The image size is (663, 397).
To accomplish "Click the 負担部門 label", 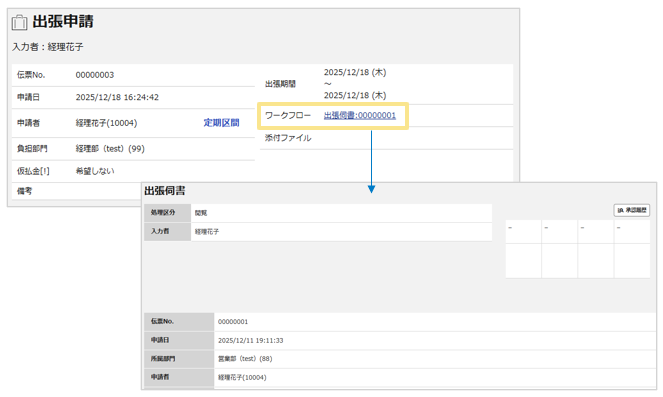I will [x=32, y=149].
